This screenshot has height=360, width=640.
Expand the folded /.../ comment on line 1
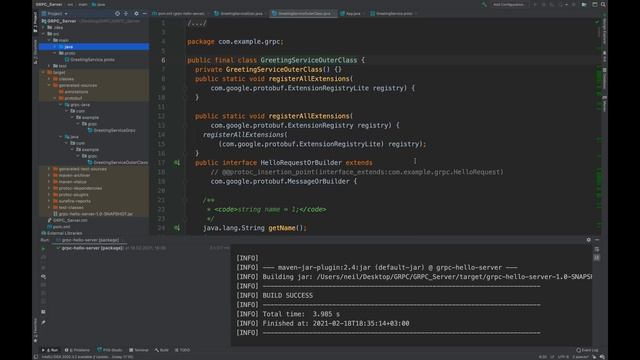pos(197,23)
